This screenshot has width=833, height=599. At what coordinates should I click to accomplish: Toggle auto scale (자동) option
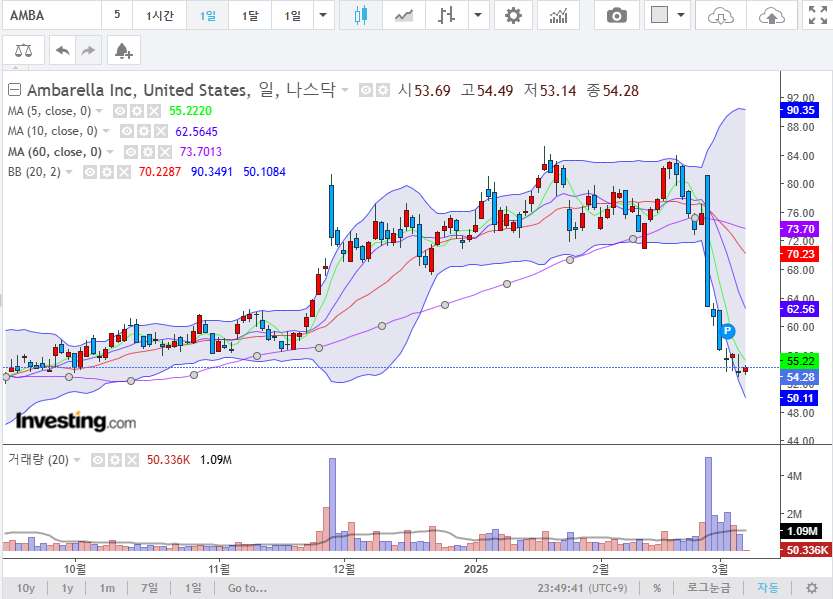pos(768,588)
